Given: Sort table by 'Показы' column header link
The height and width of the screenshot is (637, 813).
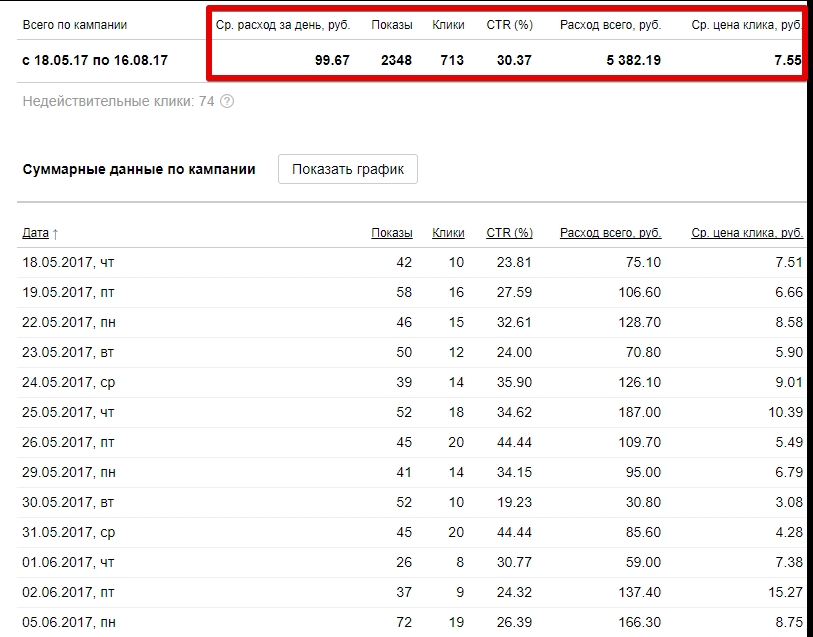Looking at the screenshot, I should 392,233.
